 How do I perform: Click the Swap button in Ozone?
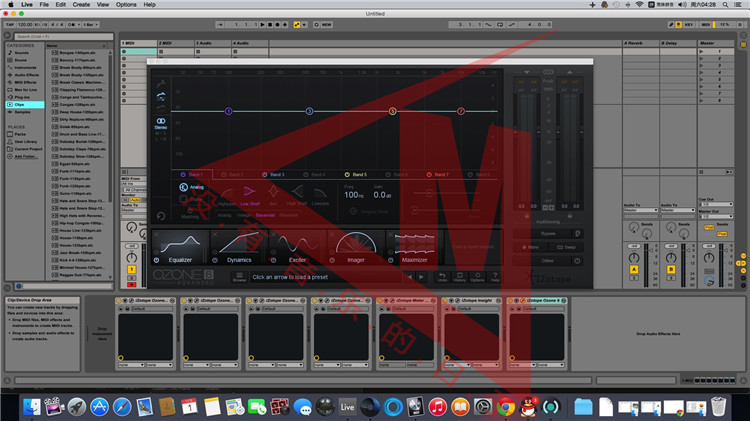point(566,247)
